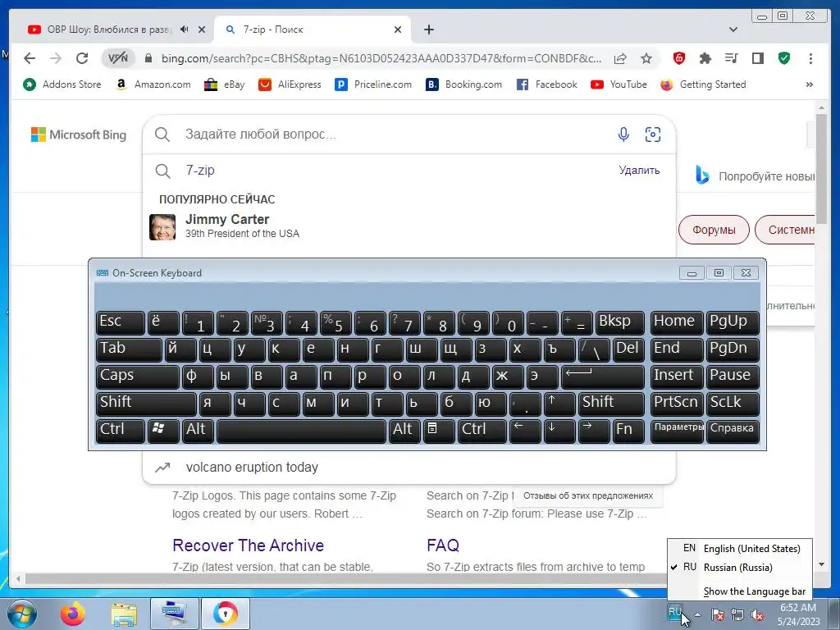Image resolution: width=840 pixels, height=630 pixels.
Task: Select Russian (Russia) input language
Action: [x=739, y=568]
